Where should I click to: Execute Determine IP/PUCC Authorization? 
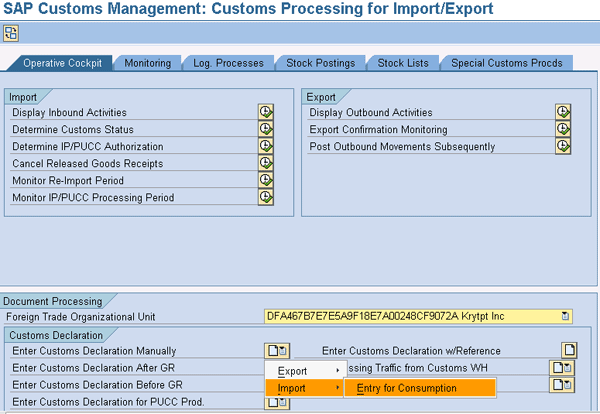[x=265, y=146]
